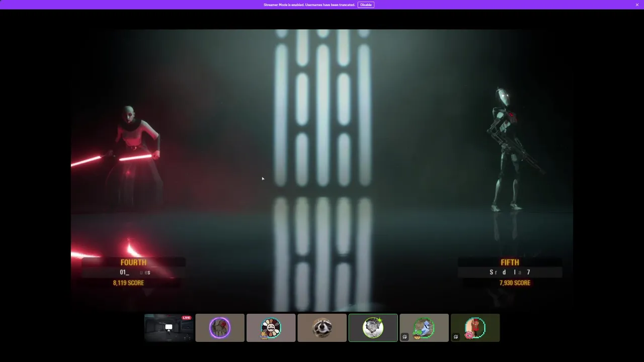
Task: Select the participant with purple-ringed avatar
Action: pyautogui.click(x=220, y=328)
